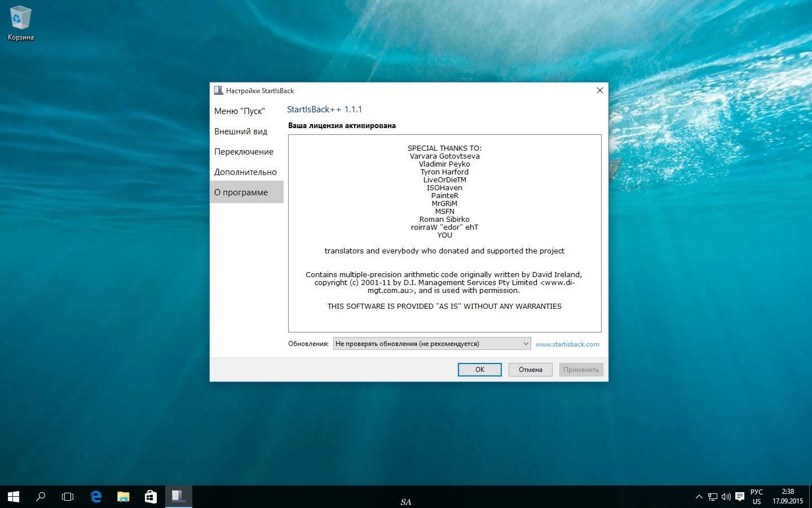
Task: Confirm with the OK button
Action: [x=480, y=370]
